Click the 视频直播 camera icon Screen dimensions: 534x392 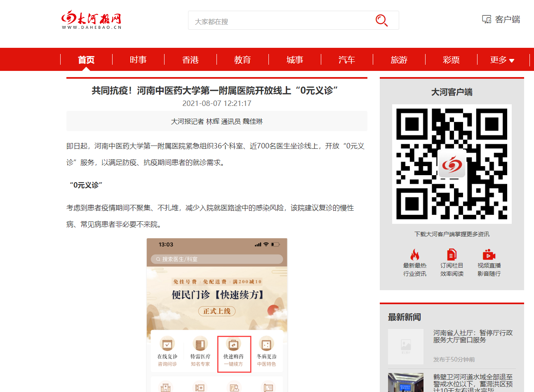(489, 254)
